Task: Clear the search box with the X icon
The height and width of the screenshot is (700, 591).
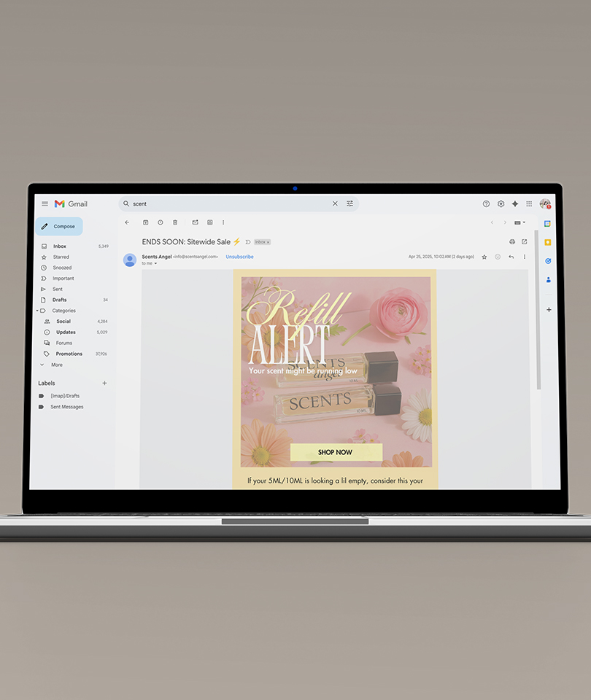Action: 335,203
